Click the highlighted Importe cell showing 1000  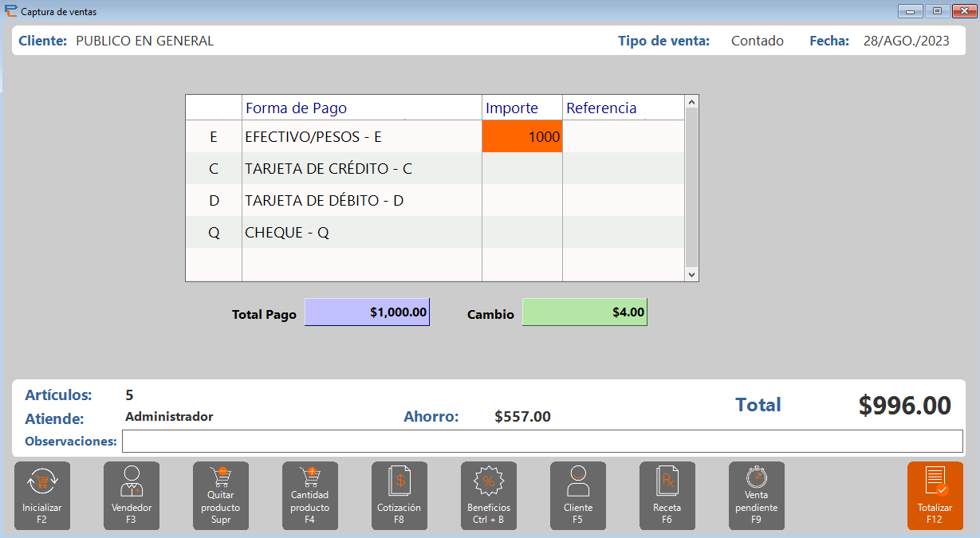coord(522,136)
